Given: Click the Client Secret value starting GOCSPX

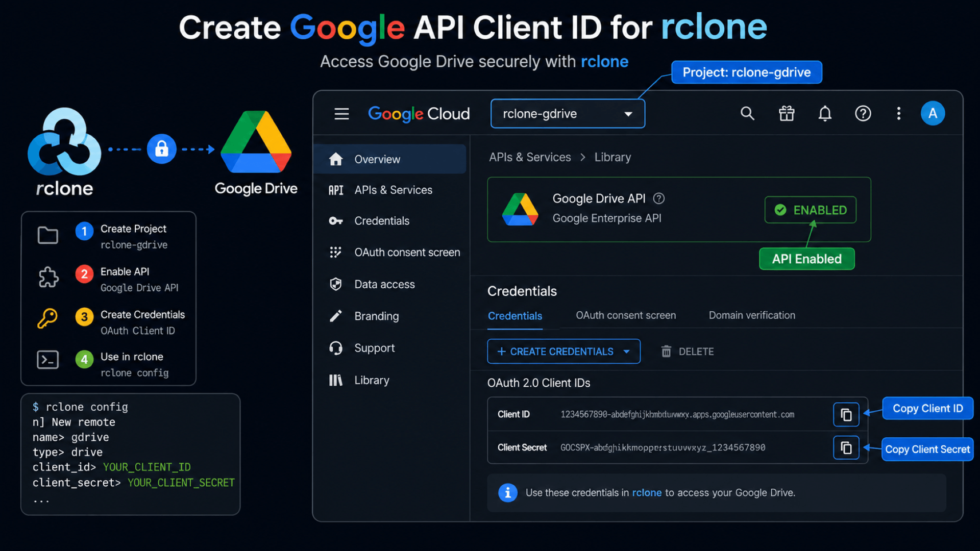Looking at the screenshot, I should click(663, 447).
